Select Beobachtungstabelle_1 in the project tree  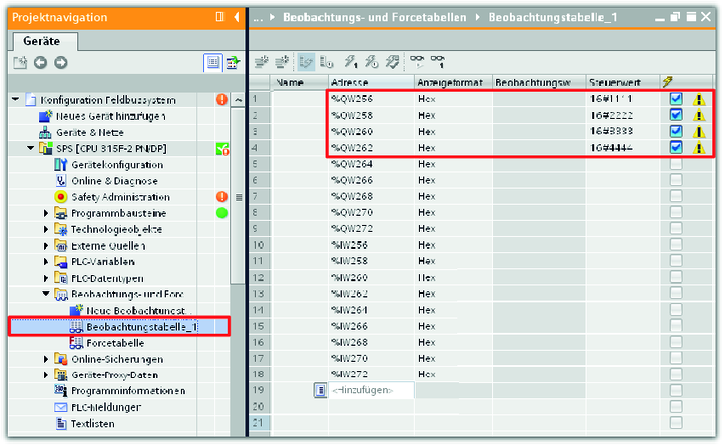[140, 326]
